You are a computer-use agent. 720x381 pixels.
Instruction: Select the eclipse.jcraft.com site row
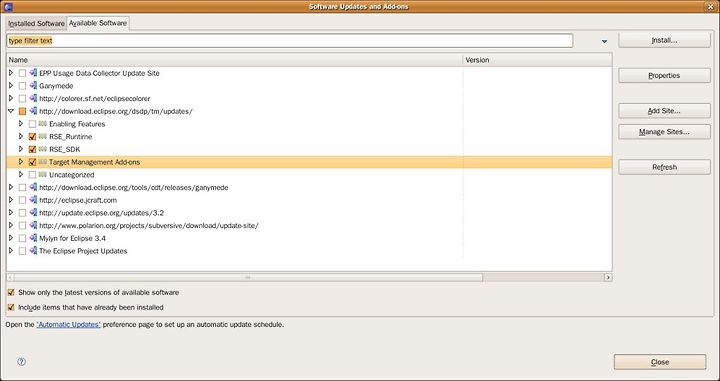(x=309, y=200)
